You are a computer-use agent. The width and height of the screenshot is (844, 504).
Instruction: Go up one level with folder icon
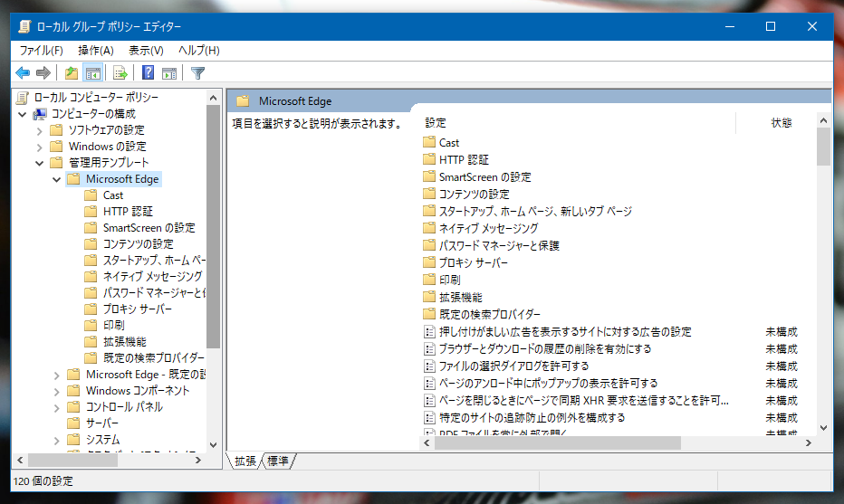(72, 72)
